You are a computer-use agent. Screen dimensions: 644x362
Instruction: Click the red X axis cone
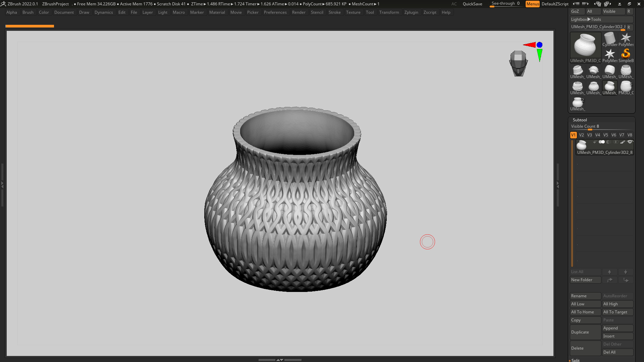click(530, 45)
